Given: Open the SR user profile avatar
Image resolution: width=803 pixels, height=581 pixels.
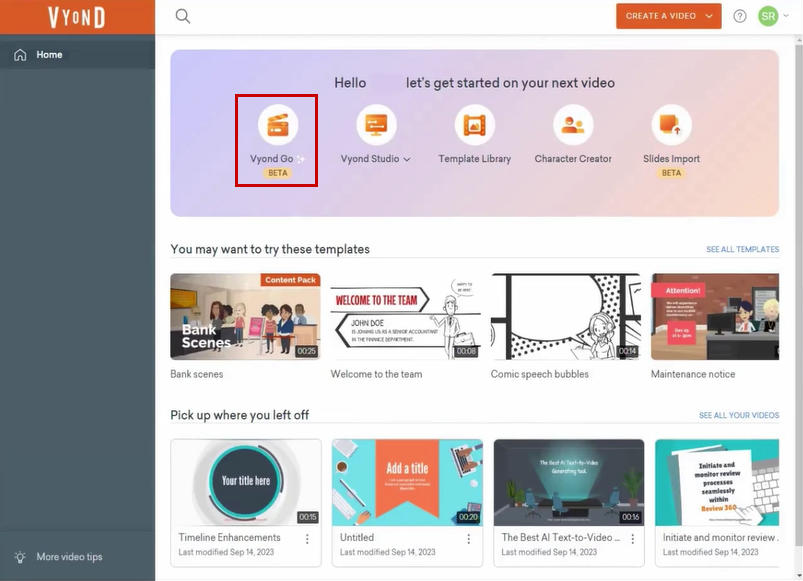Looking at the screenshot, I should click(x=768, y=16).
